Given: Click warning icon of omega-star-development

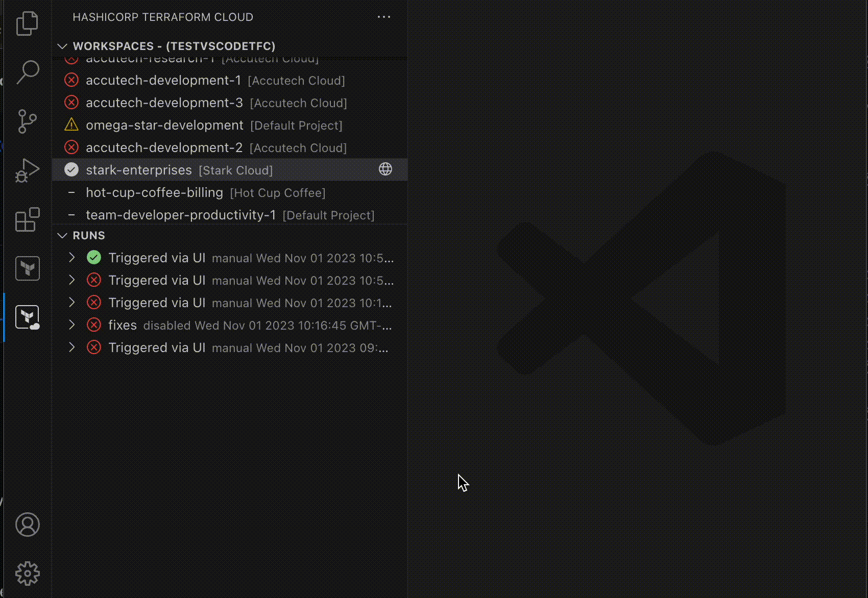Looking at the screenshot, I should (x=71, y=124).
